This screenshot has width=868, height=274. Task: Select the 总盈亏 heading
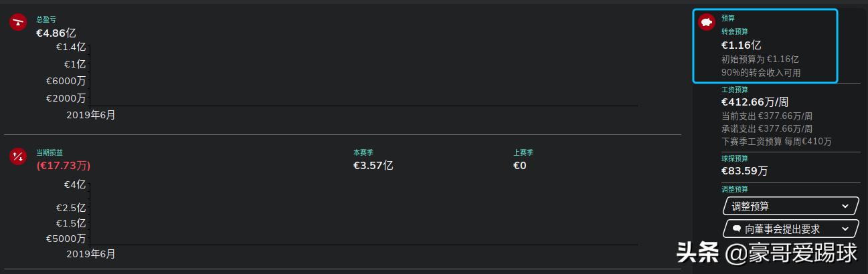[46, 19]
